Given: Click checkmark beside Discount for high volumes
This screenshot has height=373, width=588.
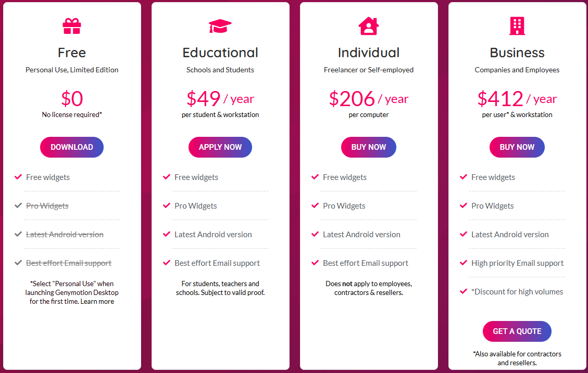Looking at the screenshot, I should (x=464, y=291).
